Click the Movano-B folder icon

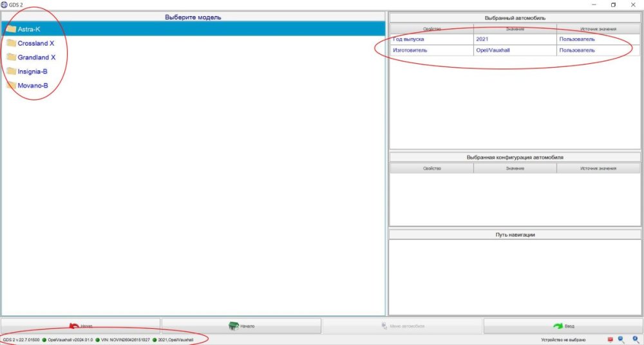coord(11,85)
